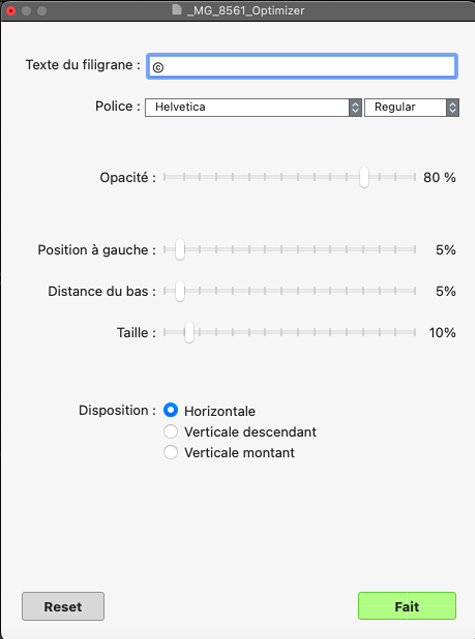Select Verticale descendant layout option
Screen dimensions: 475x639
[171, 431]
